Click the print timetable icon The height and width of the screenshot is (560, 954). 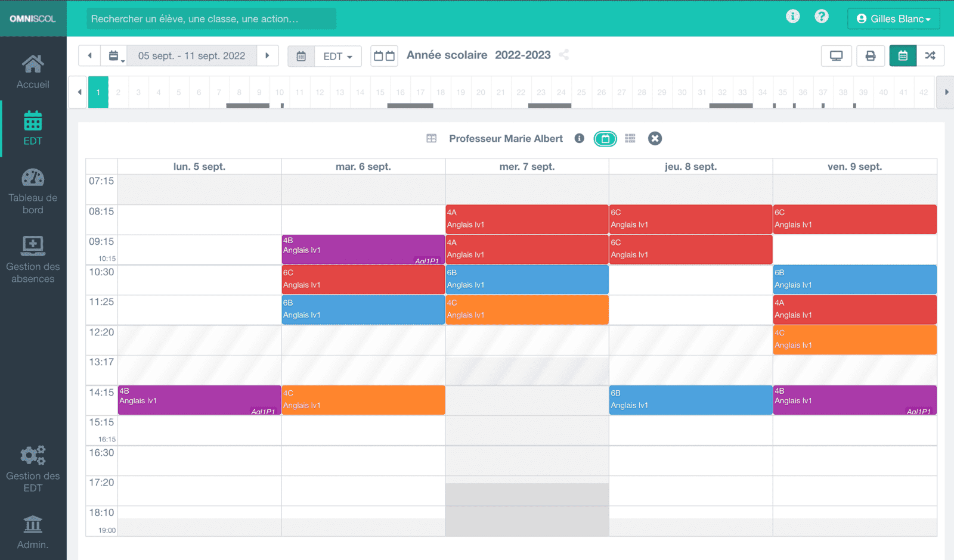tap(871, 55)
